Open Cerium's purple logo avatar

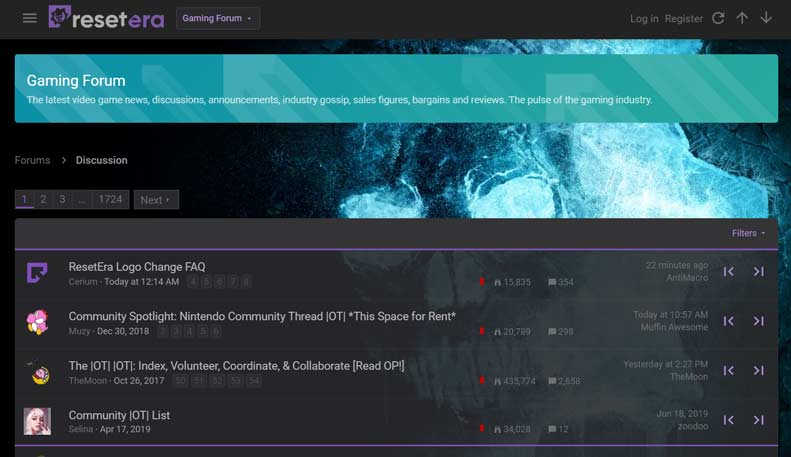[37, 272]
